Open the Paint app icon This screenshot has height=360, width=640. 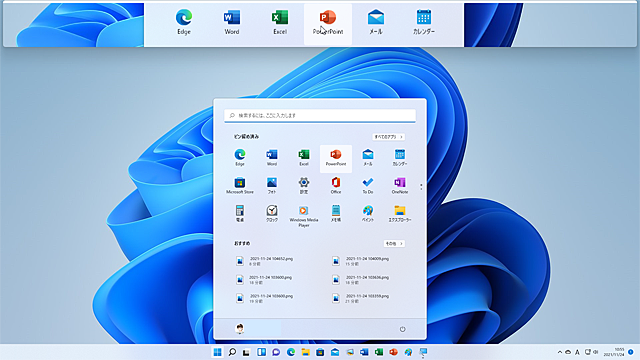coord(368,213)
